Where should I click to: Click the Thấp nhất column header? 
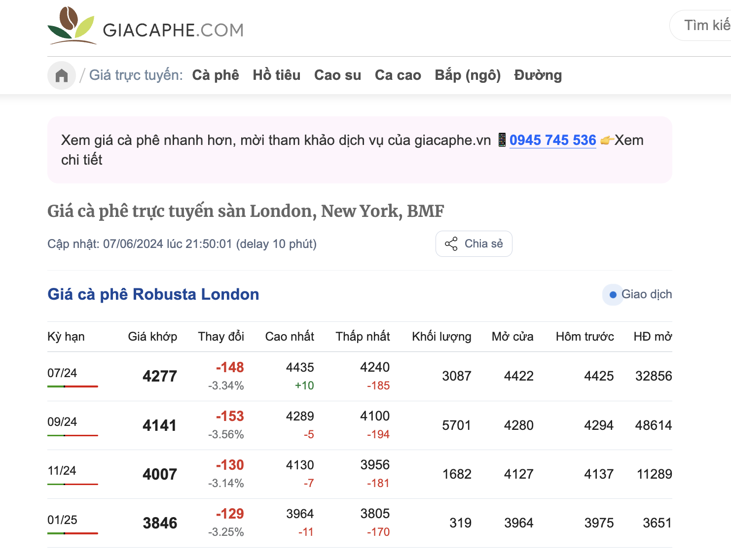click(363, 337)
